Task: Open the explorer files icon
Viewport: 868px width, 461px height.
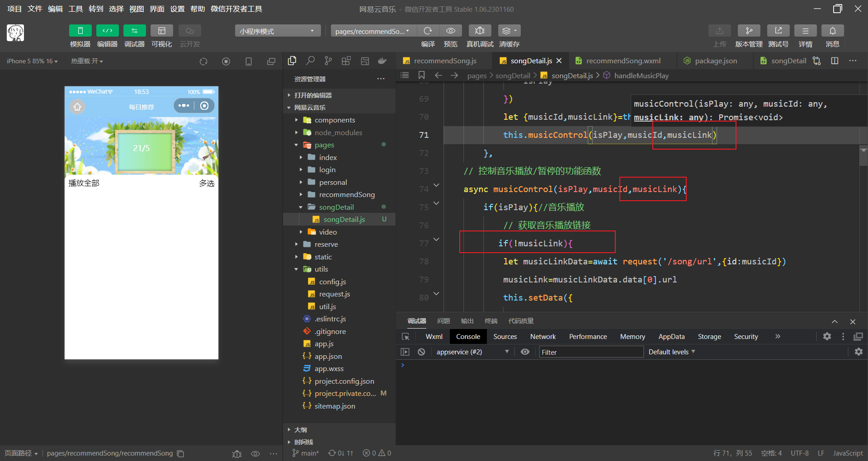Action: pyautogui.click(x=292, y=61)
